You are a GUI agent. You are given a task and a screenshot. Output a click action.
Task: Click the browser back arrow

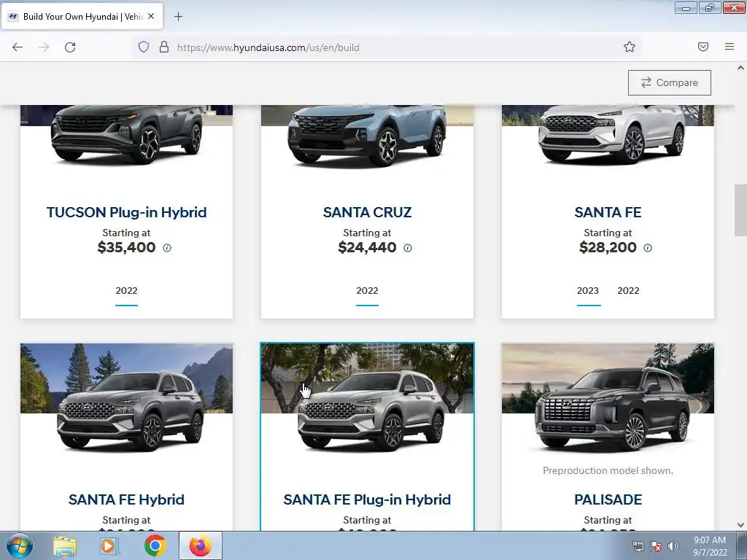pos(18,47)
